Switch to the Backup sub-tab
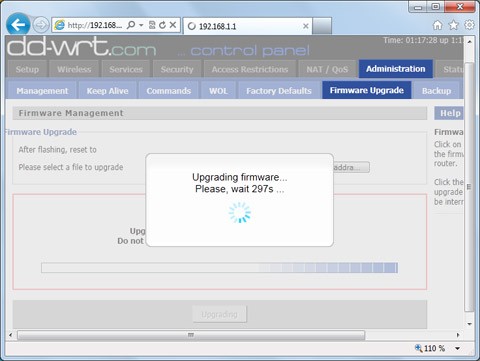480x361 pixels. tap(436, 91)
